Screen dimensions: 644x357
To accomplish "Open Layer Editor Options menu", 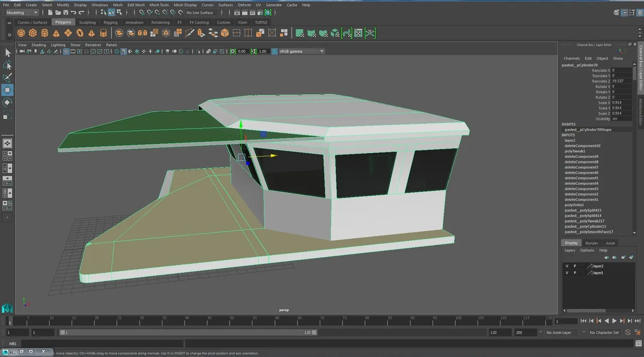I will 587,250.
